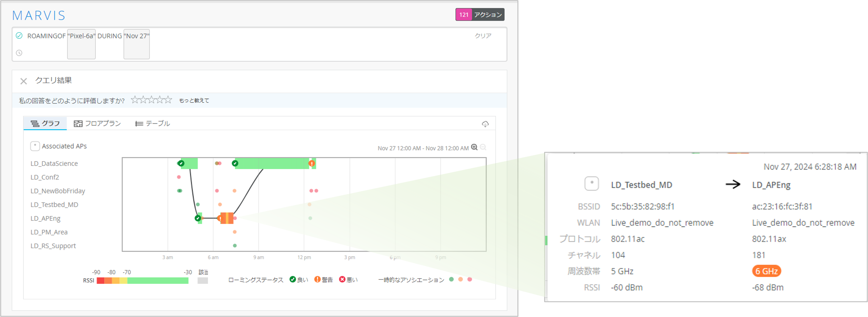
Task: Click the zoom-in magnifier icon
Action: pyautogui.click(x=474, y=147)
